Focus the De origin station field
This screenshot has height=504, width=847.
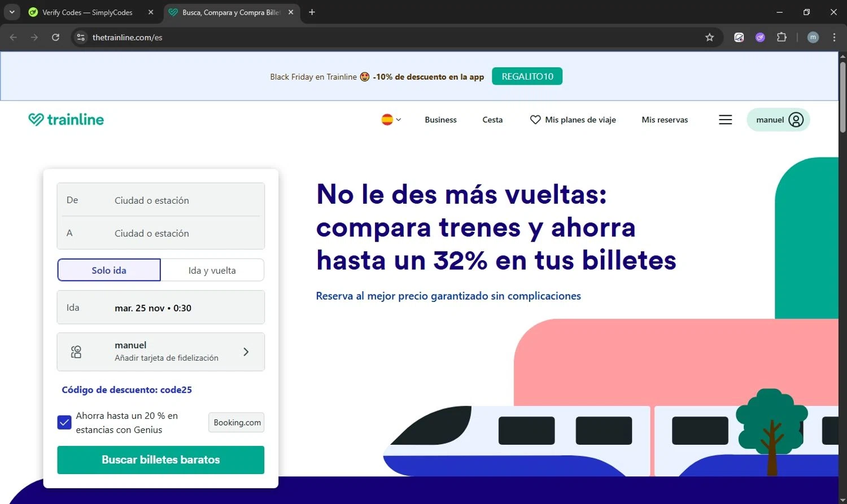tap(161, 200)
